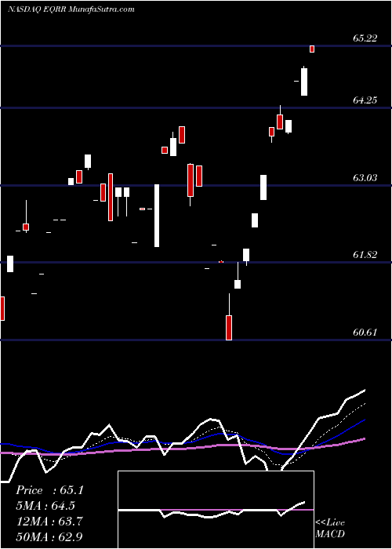Click the NASDAQ EQRR MunafaSutra.com title text

point(71,9)
